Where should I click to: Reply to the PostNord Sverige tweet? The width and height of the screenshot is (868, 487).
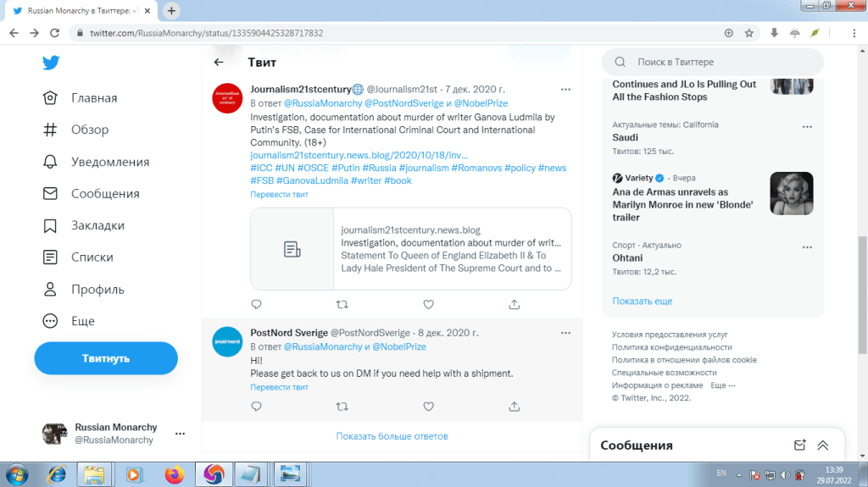tap(257, 407)
